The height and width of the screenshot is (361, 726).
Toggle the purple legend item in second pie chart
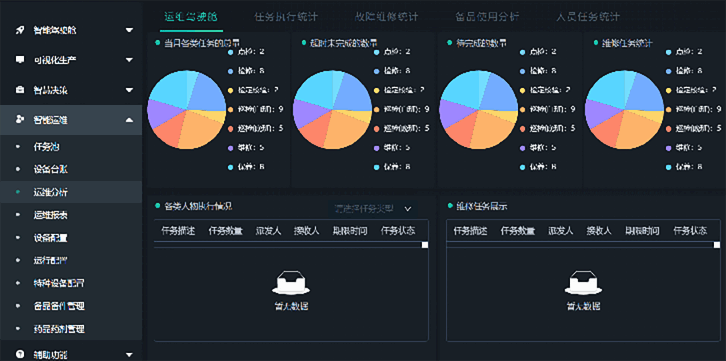coord(392,148)
